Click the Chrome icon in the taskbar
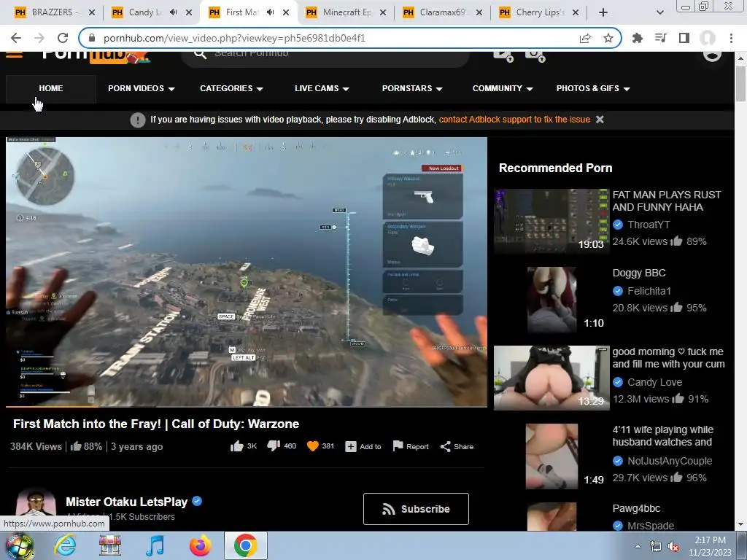747x560 pixels. 245,545
